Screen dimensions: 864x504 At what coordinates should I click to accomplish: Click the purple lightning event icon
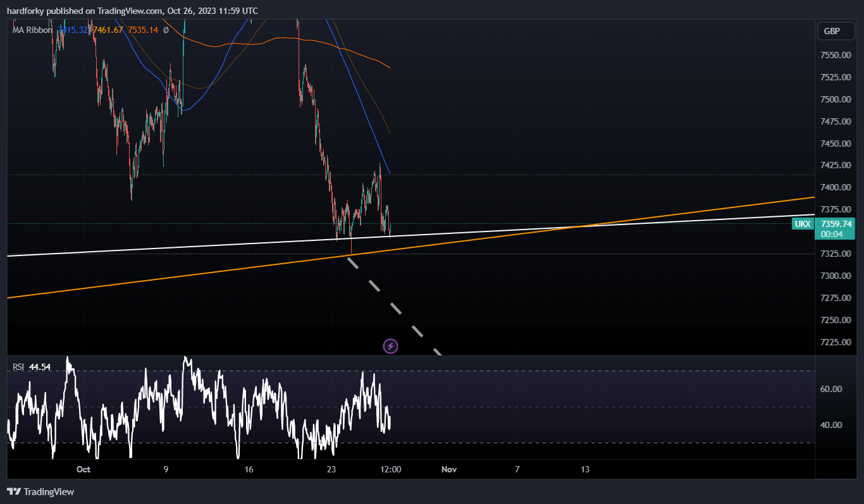point(391,346)
